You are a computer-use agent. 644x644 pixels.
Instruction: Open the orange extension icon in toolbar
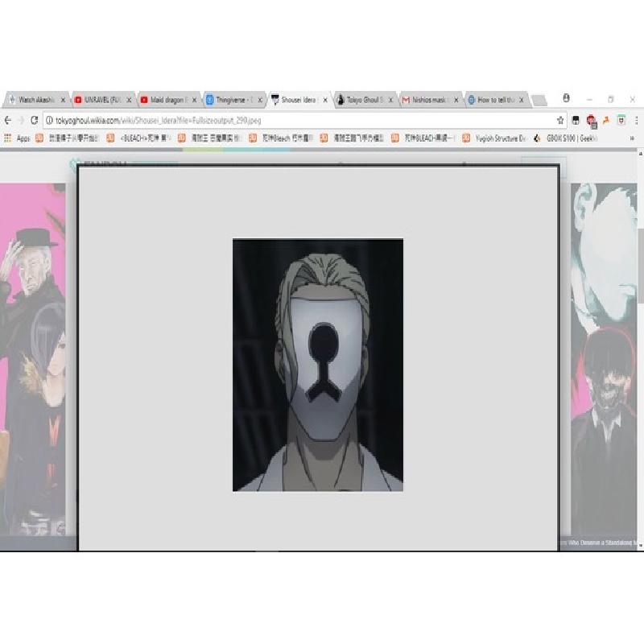[x=606, y=120]
